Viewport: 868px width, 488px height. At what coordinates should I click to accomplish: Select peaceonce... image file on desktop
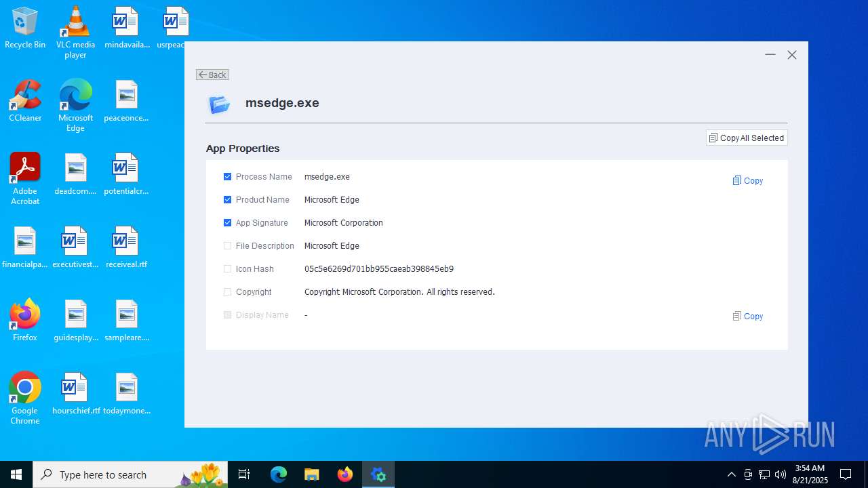click(126, 101)
